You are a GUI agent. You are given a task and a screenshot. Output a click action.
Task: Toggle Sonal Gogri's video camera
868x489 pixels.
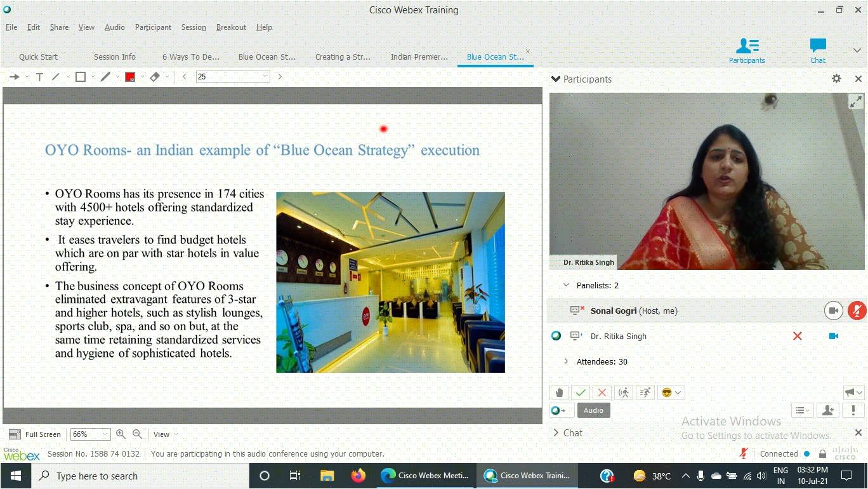tap(834, 311)
